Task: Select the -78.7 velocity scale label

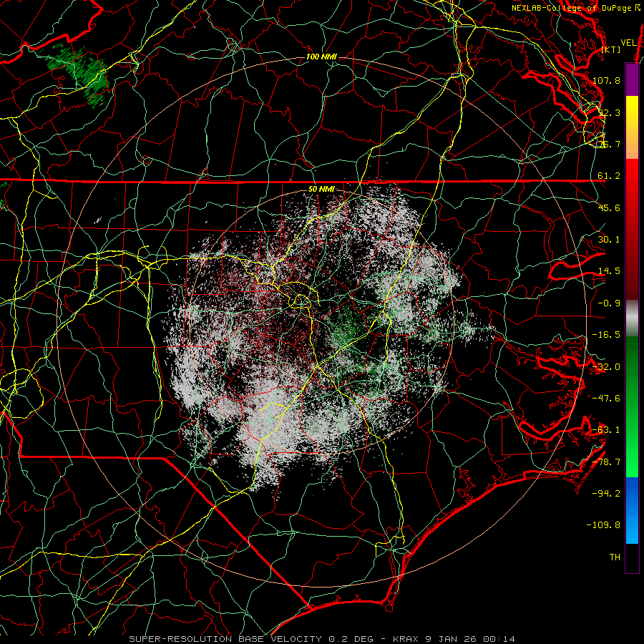Action: (x=606, y=462)
